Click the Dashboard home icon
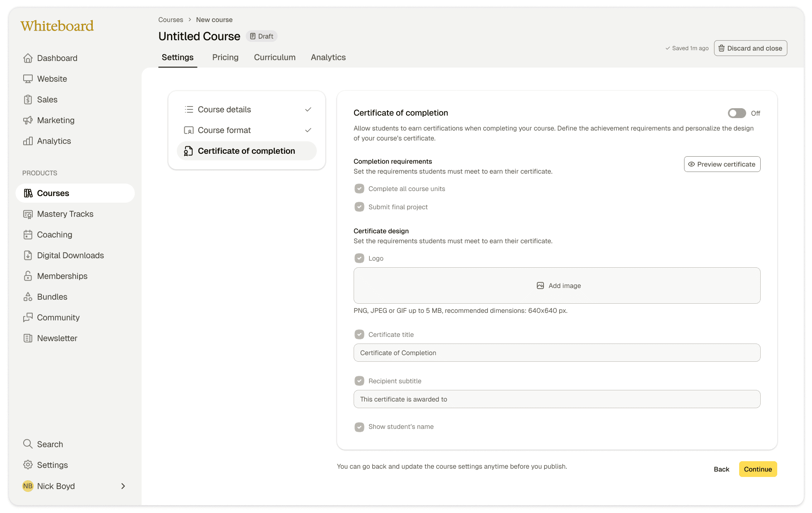The width and height of the screenshot is (812, 513). [x=28, y=58]
